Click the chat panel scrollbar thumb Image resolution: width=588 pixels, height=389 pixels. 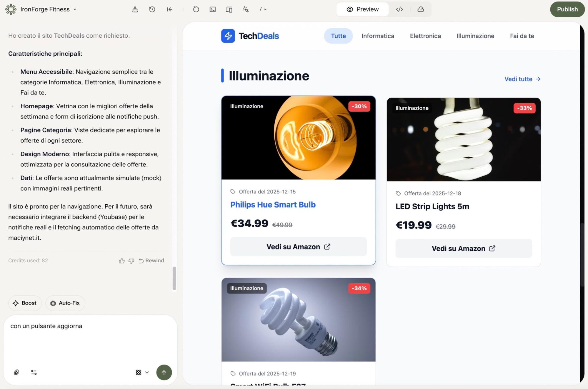(174, 278)
